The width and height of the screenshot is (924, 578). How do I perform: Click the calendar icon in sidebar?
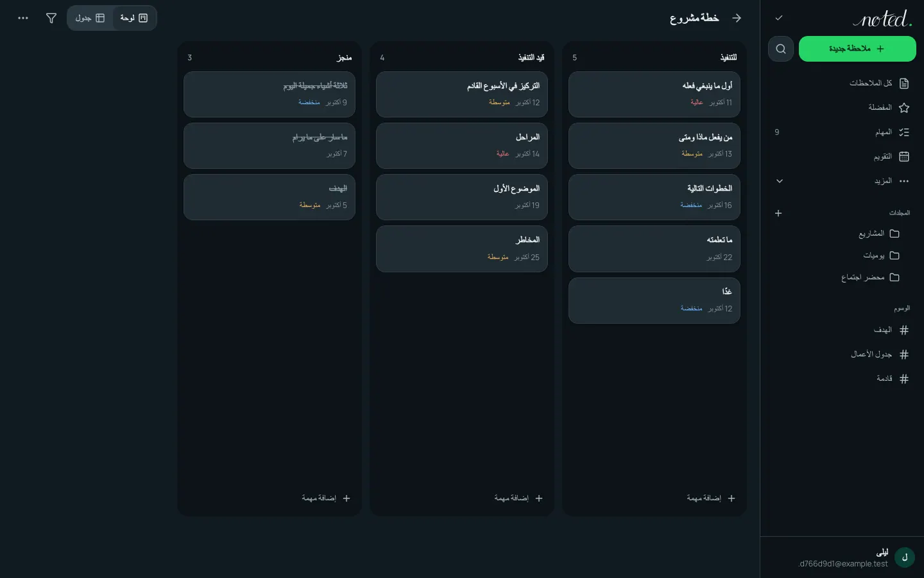coord(904,157)
